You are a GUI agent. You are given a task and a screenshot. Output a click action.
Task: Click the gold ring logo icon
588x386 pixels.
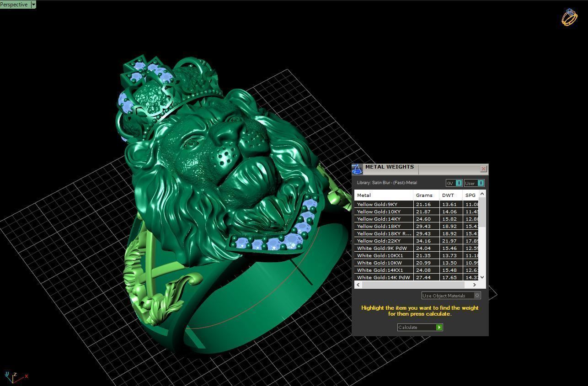click(570, 17)
